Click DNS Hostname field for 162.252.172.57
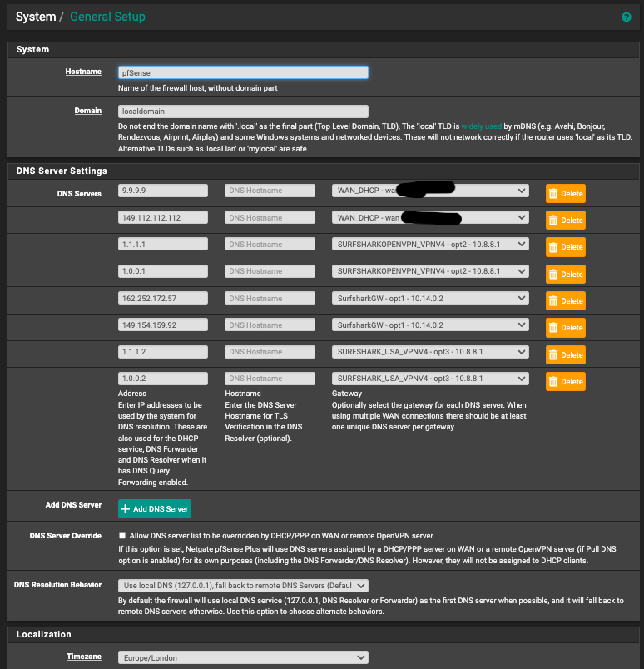This screenshot has height=669, width=644. coord(270,298)
